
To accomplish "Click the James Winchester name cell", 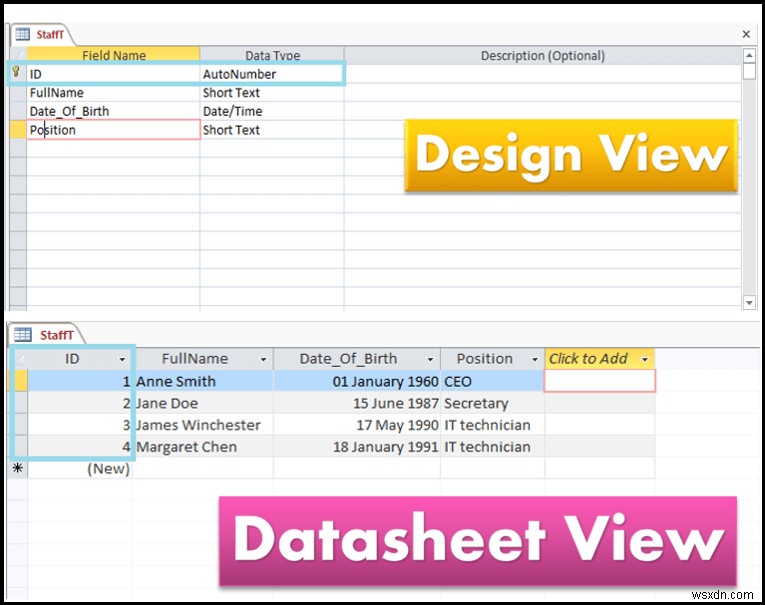I will [x=203, y=425].
